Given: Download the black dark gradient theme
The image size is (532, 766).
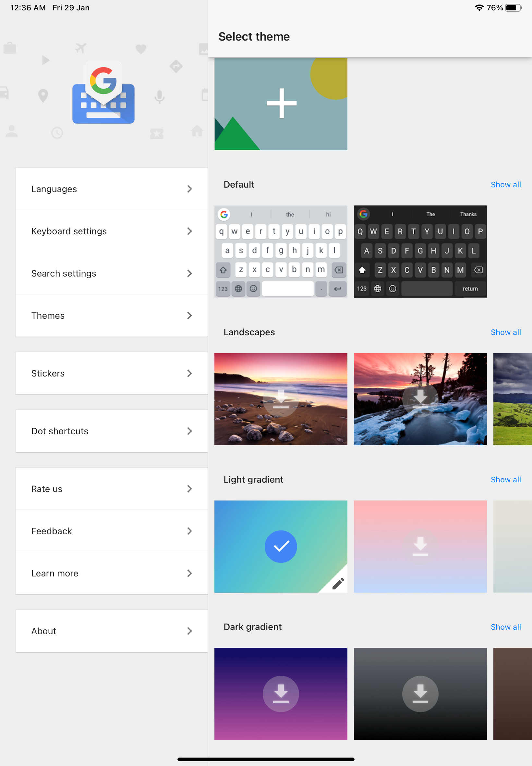Looking at the screenshot, I should [x=420, y=694].
